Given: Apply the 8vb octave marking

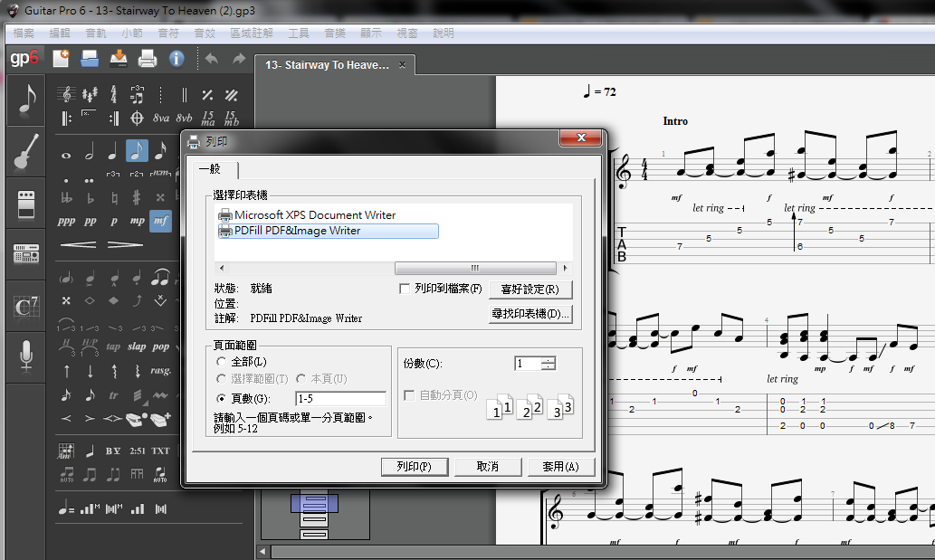Looking at the screenshot, I should pos(185,118).
